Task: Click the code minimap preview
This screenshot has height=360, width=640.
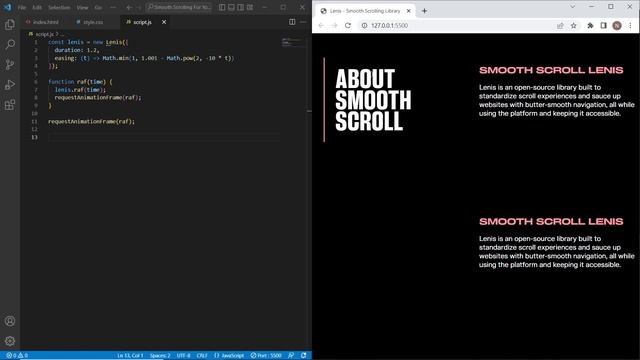Action: coord(293,42)
